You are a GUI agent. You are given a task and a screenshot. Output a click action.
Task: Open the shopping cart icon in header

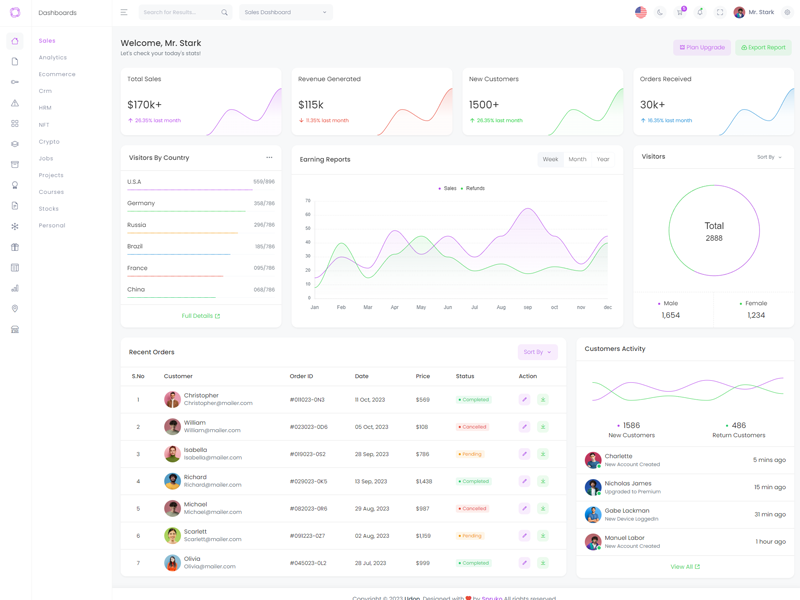[x=680, y=12]
